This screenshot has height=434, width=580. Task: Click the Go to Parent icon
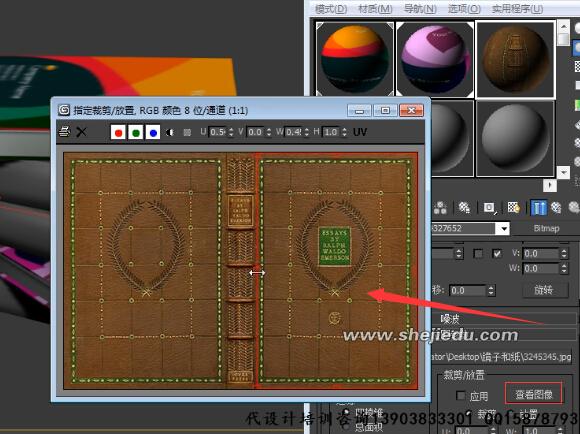pyautogui.click(x=556, y=208)
